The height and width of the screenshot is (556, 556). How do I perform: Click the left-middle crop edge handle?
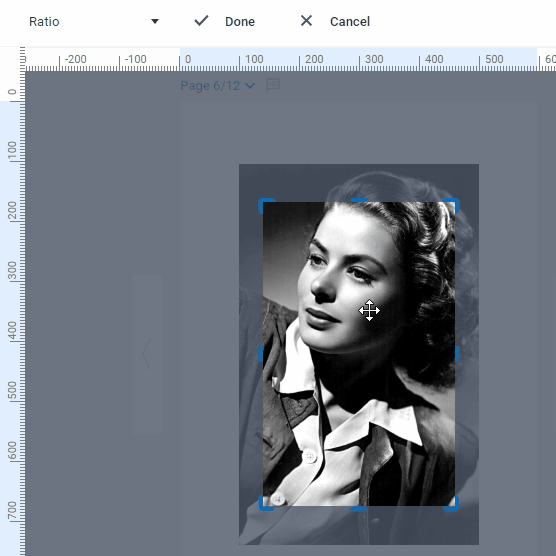click(261, 354)
